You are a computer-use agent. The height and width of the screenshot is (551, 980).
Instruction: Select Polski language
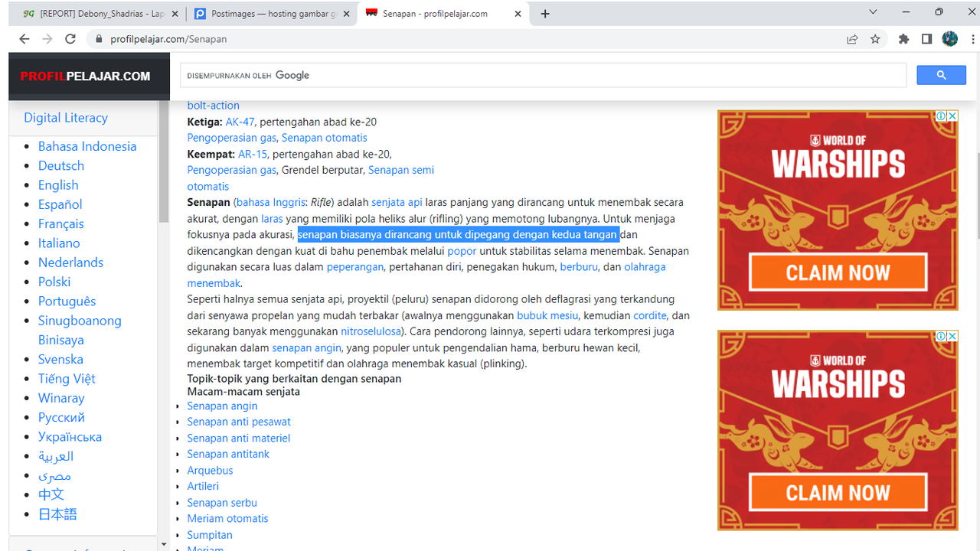pyautogui.click(x=54, y=282)
